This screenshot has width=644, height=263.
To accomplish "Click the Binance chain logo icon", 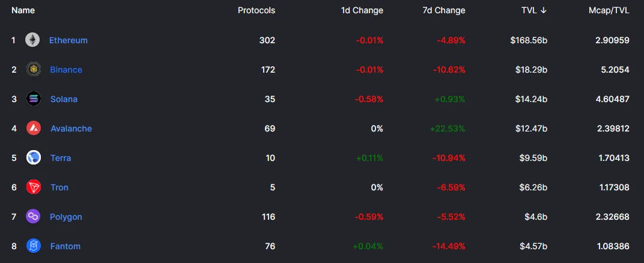I will click(x=34, y=70).
